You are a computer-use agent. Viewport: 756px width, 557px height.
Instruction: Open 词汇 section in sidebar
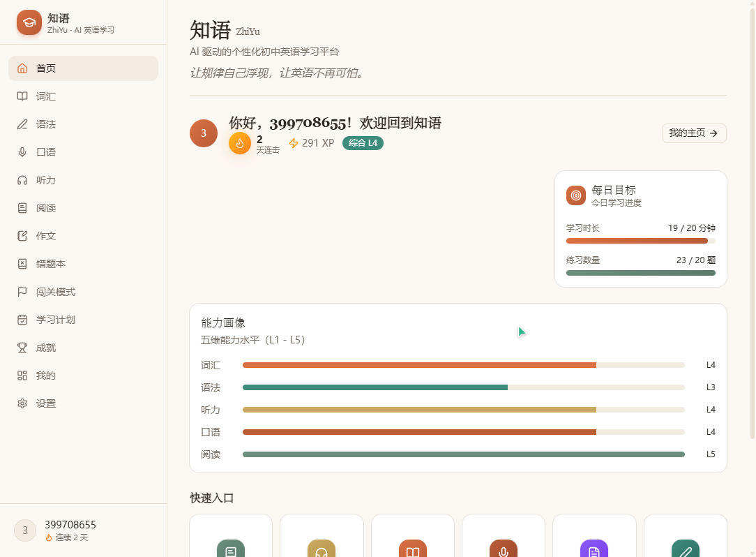[84, 96]
